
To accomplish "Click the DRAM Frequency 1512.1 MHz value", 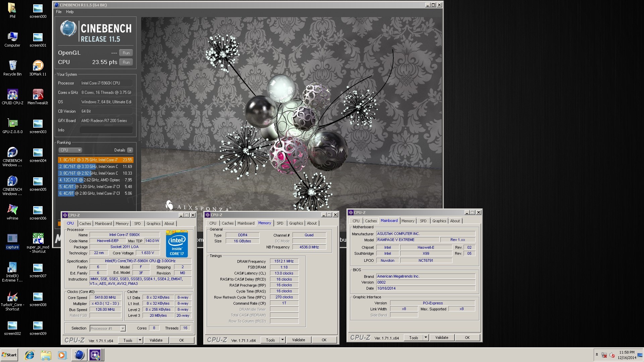I will coord(284,261).
